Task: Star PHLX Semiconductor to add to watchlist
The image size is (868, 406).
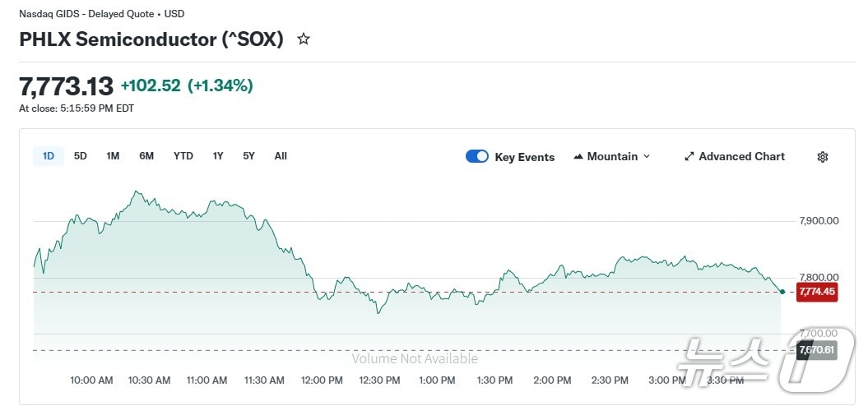Action: (304, 39)
